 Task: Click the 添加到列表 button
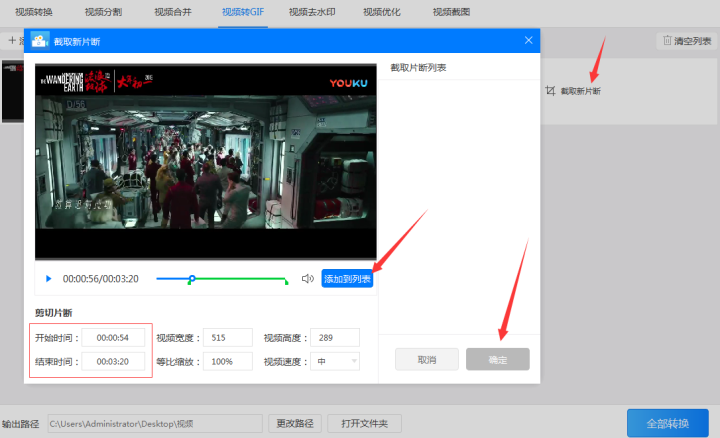(x=347, y=279)
